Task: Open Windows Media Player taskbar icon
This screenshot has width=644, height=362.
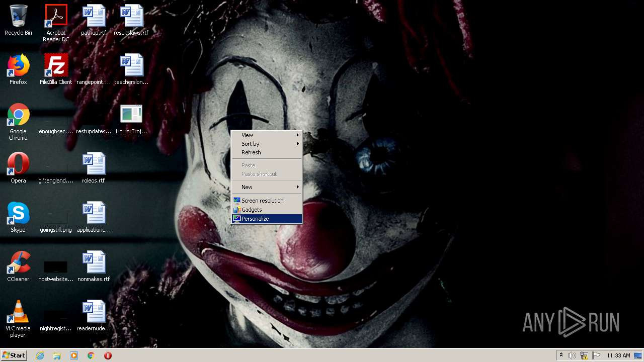Action: [x=74, y=355]
